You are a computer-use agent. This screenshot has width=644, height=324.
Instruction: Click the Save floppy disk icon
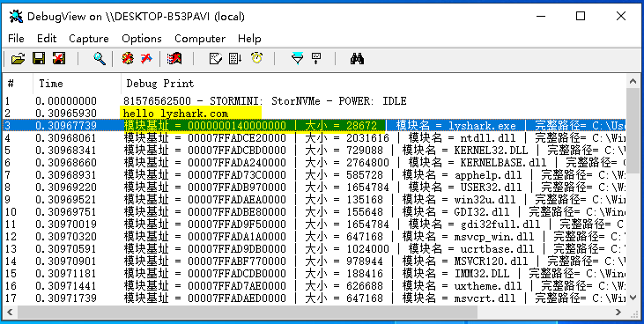pyautogui.click(x=39, y=59)
